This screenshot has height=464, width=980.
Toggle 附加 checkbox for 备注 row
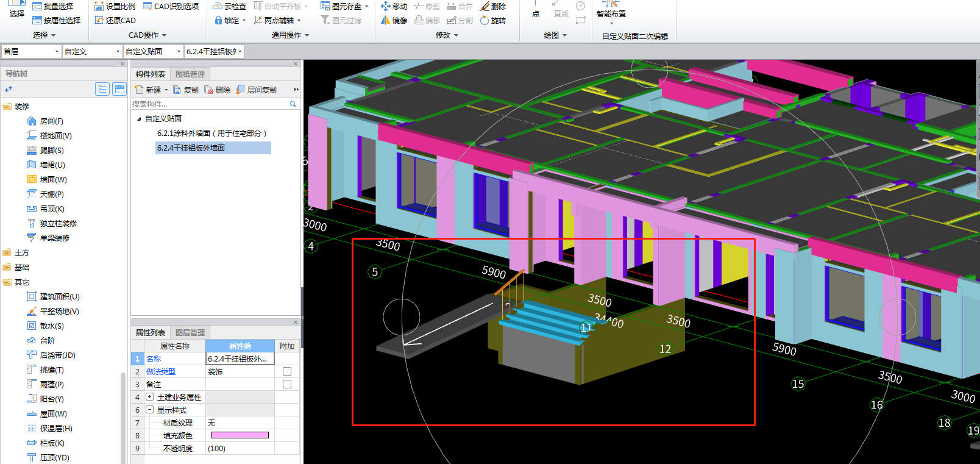[x=287, y=384]
